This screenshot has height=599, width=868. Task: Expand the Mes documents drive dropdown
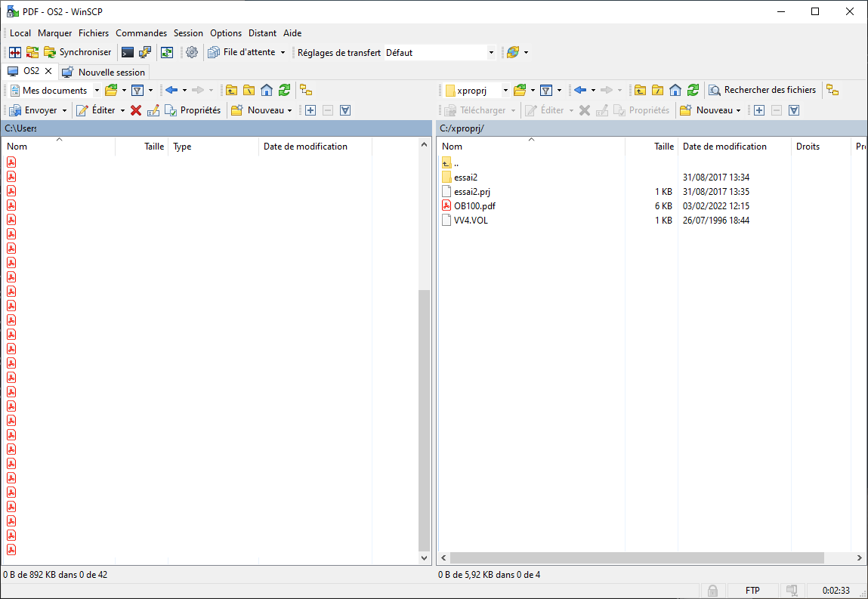click(97, 91)
